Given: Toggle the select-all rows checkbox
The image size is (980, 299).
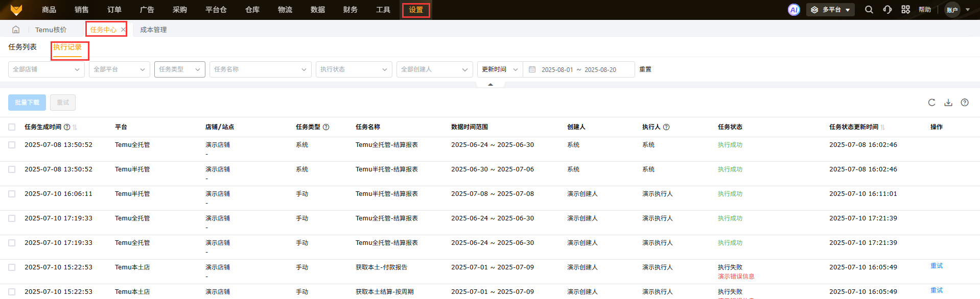Looking at the screenshot, I should coord(12,127).
